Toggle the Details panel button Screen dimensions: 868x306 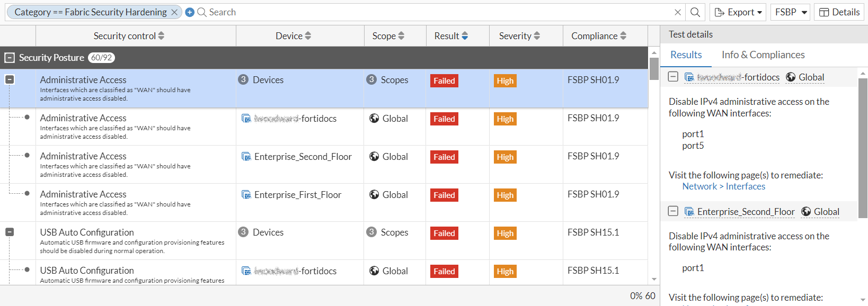point(839,12)
